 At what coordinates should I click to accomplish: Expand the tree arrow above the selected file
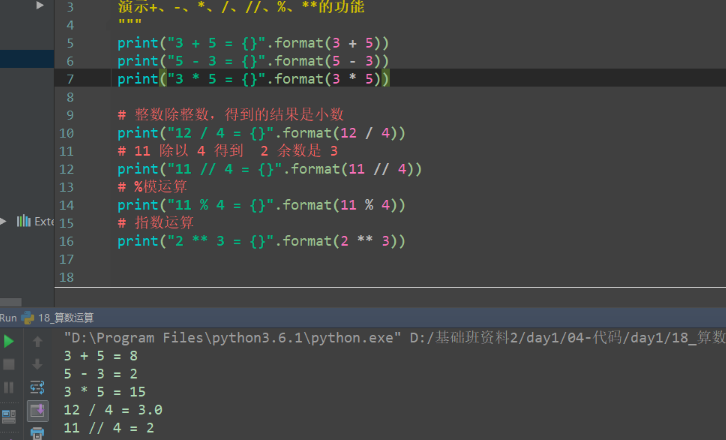[x=40, y=5]
